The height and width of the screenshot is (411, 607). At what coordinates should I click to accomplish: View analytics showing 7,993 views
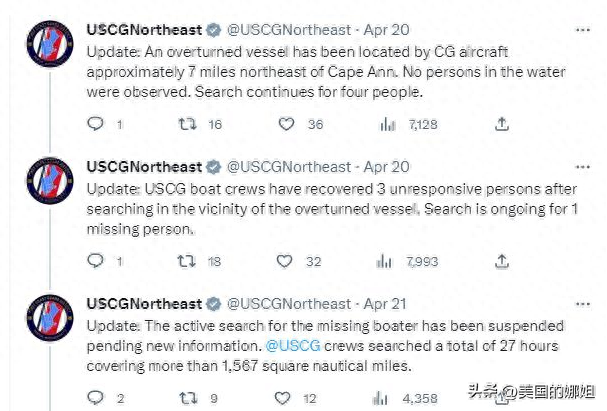(x=384, y=261)
